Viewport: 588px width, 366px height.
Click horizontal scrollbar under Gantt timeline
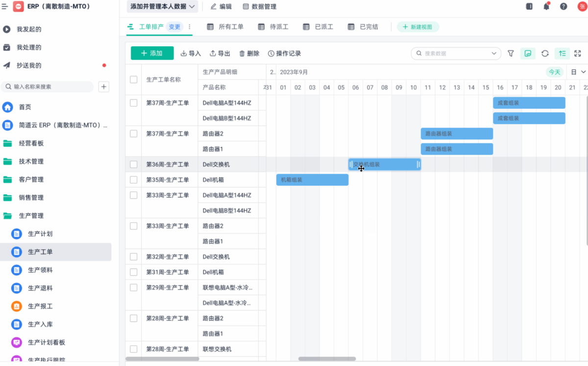point(327,359)
